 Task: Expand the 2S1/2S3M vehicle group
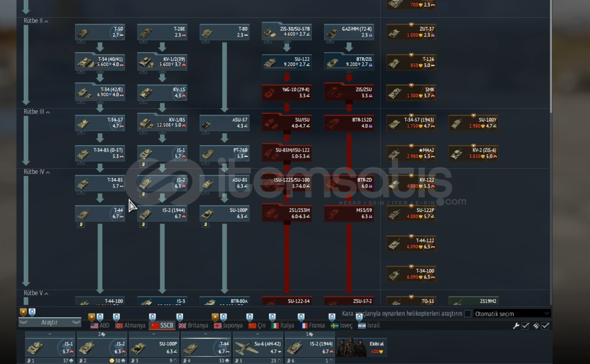(287, 214)
